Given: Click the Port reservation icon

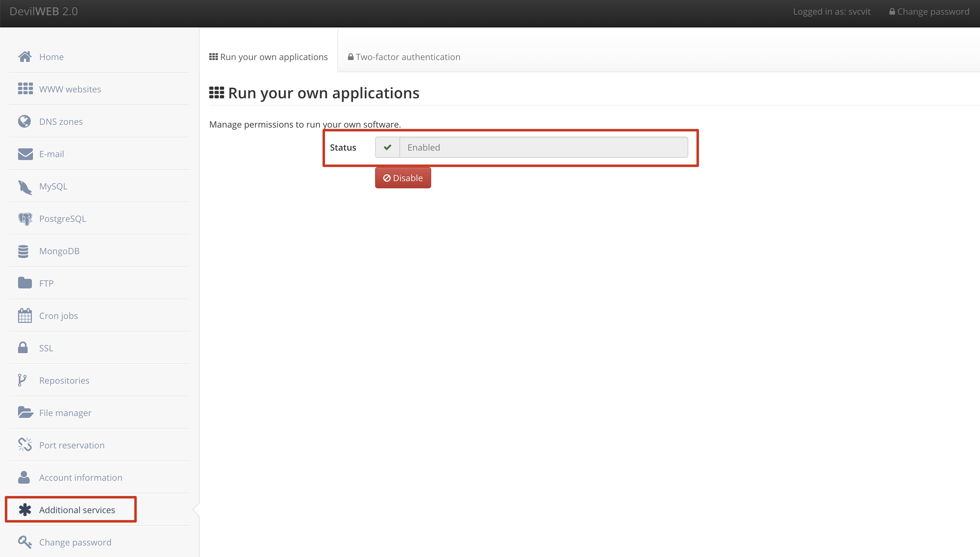Looking at the screenshot, I should (x=25, y=445).
